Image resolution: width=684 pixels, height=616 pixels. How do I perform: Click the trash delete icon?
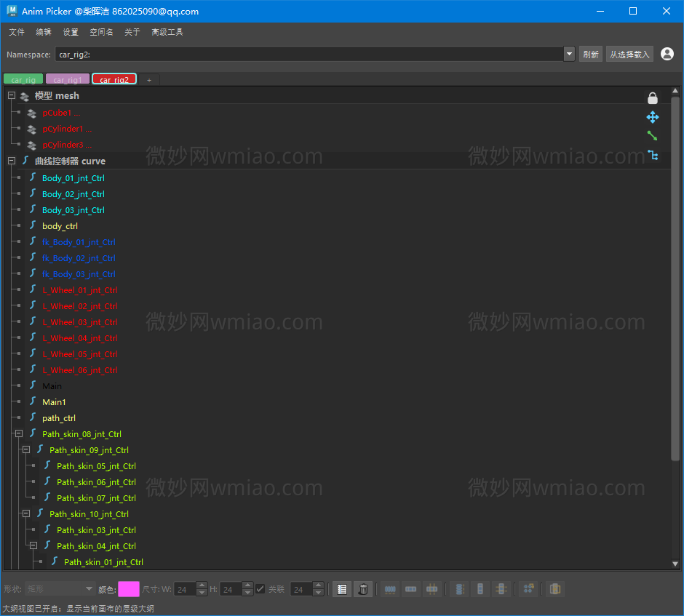[x=363, y=589]
